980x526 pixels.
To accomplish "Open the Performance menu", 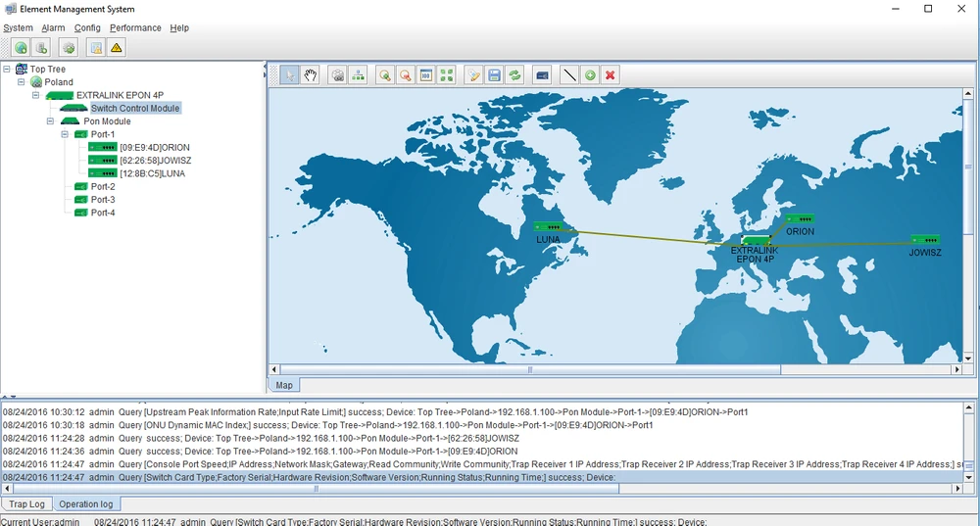I will (135, 27).
